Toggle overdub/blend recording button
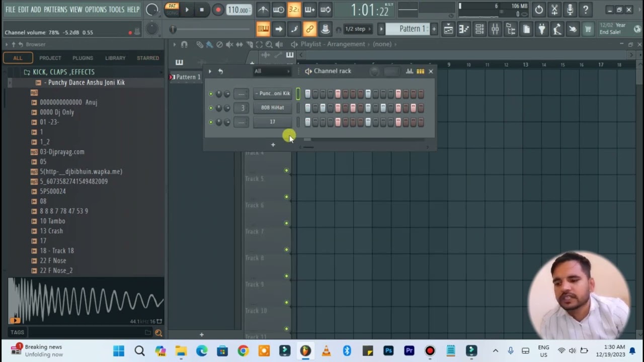 310,10
